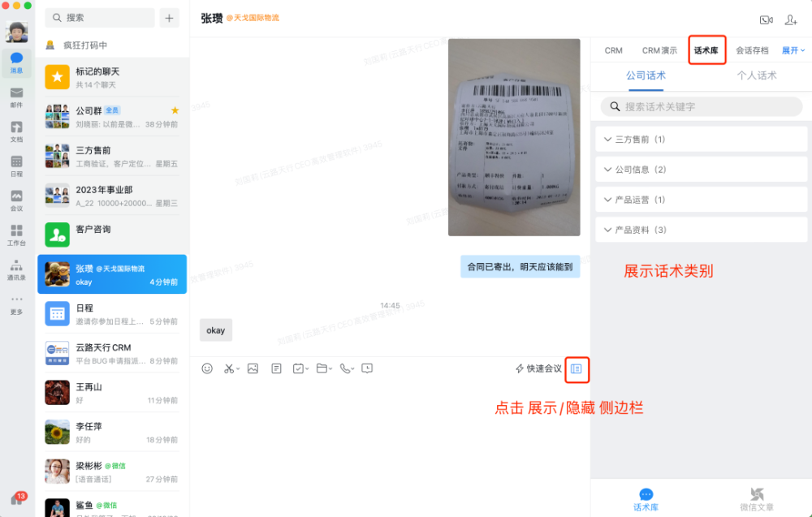
Task: Open the Meetings (会议) sidebar icon
Action: (x=16, y=200)
